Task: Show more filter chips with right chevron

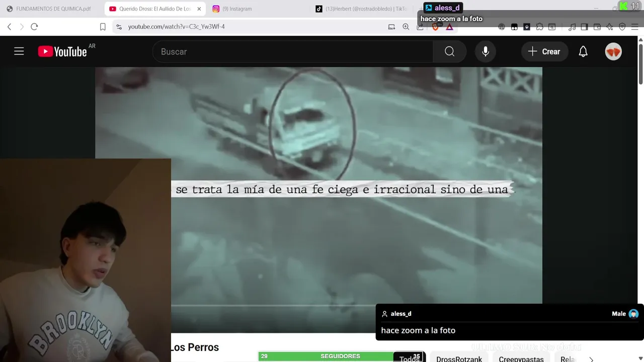Action: [x=591, y=359]
